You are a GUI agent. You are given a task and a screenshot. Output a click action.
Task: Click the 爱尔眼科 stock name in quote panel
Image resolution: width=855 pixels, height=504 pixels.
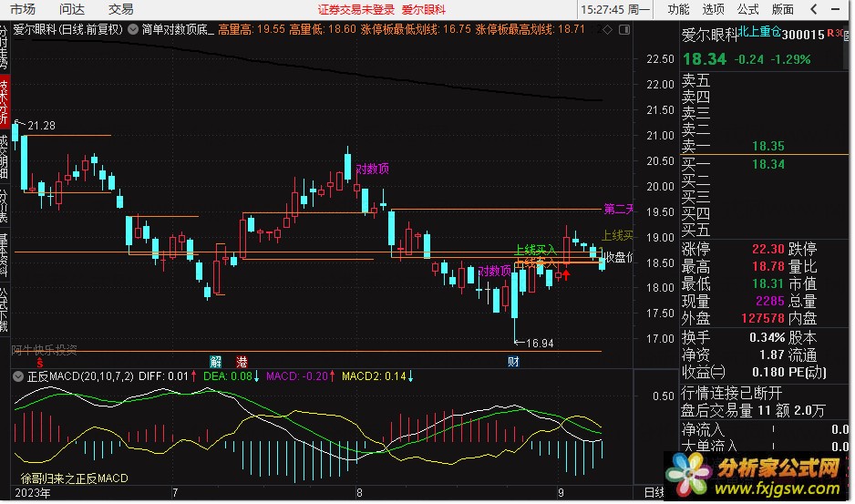pyautogui.click(x=709, y=36)
